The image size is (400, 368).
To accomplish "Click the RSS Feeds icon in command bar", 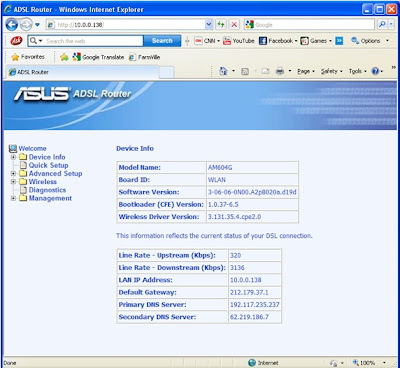I will pyautogui.click(x=245, y=71).
